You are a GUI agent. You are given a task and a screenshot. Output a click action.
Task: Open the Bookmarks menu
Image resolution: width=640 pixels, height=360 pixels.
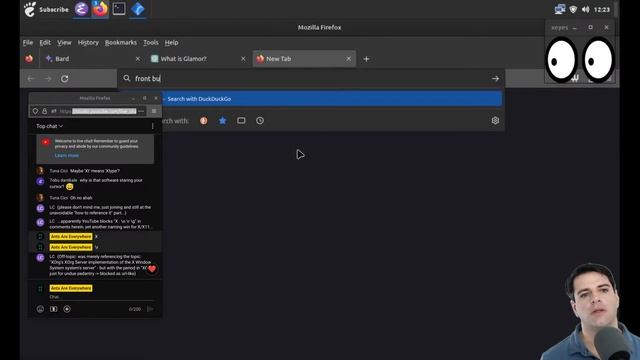(121, 42)
